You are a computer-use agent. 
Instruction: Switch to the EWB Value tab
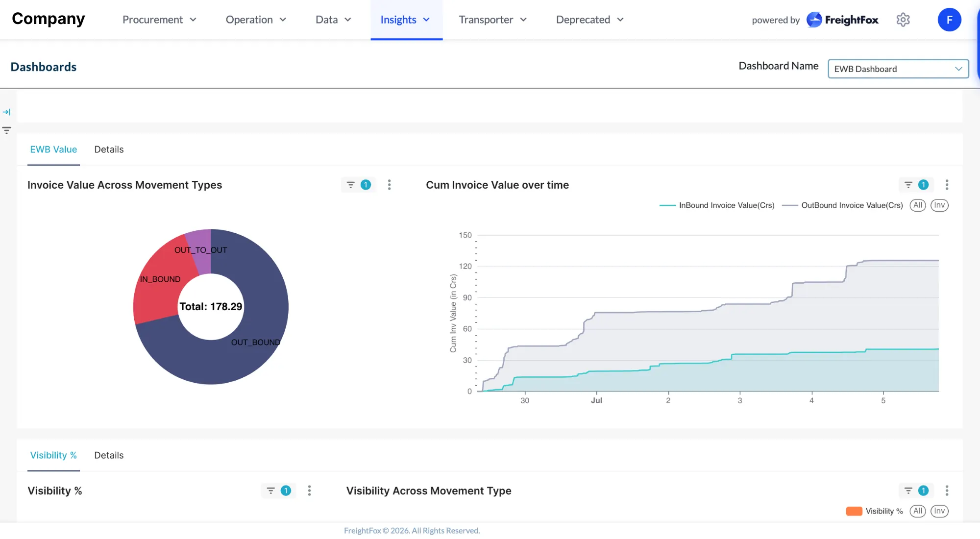click(53, 149)
